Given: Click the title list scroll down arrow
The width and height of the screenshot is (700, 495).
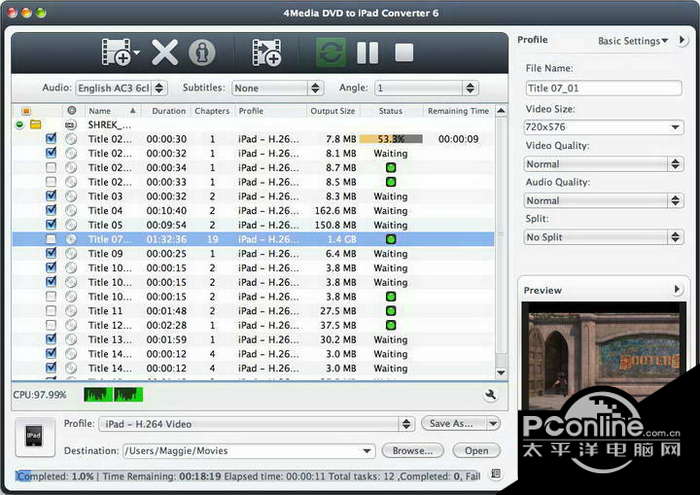Looking at the screenshot, I should pos(501,373).
